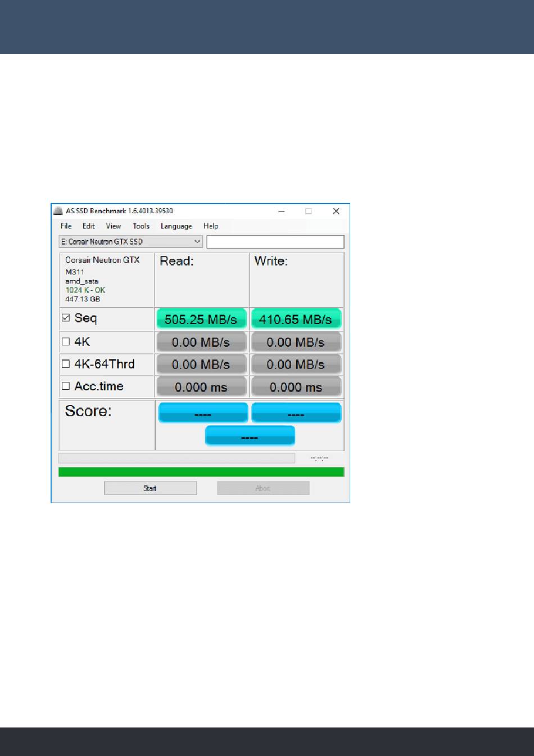Click the Score: label

(x=88, y=411)
